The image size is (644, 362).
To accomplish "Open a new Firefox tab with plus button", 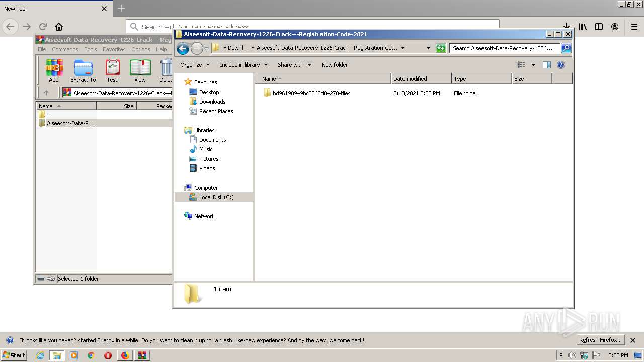I will [121, 8].
